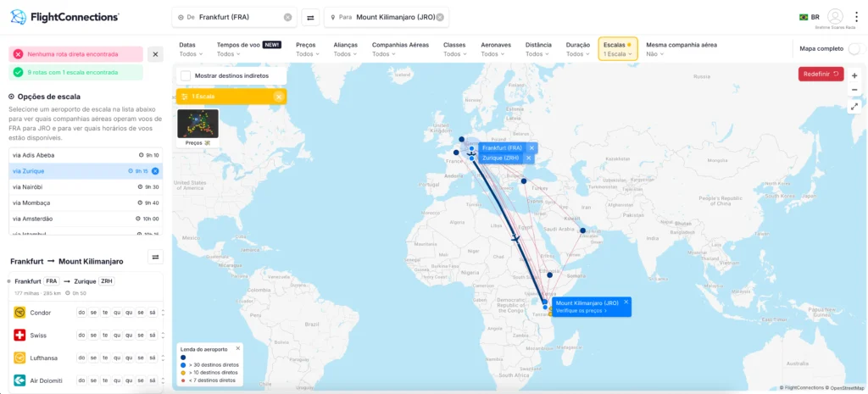Reverse the Frankfurt to Mount Kilimanjaro route
Image resolution: width=868 pixels, height=394 pixels.
(155, 257)
